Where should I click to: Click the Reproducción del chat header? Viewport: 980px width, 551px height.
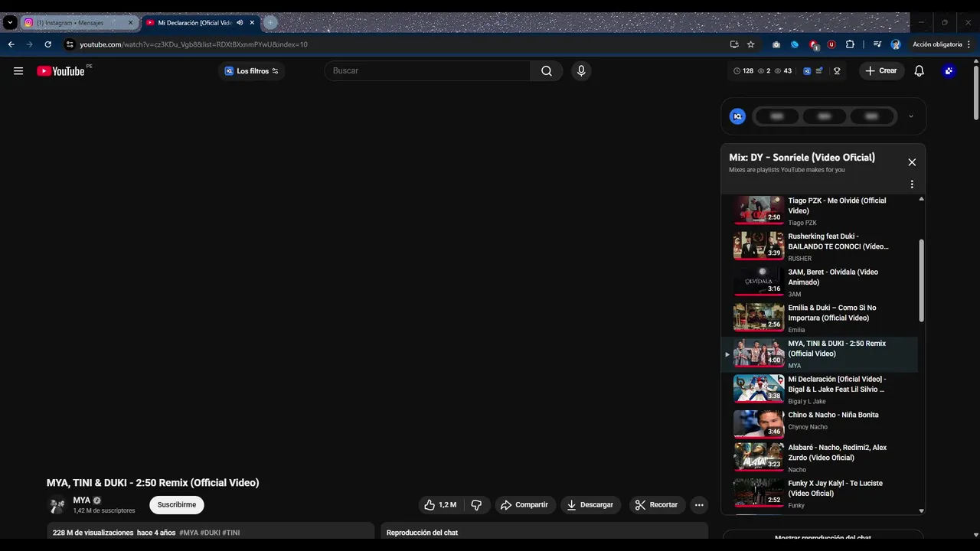point(422,533)
